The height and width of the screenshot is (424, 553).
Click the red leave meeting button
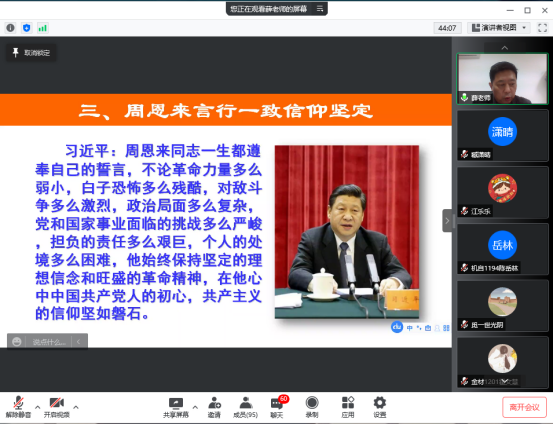(x=524, y=407)
